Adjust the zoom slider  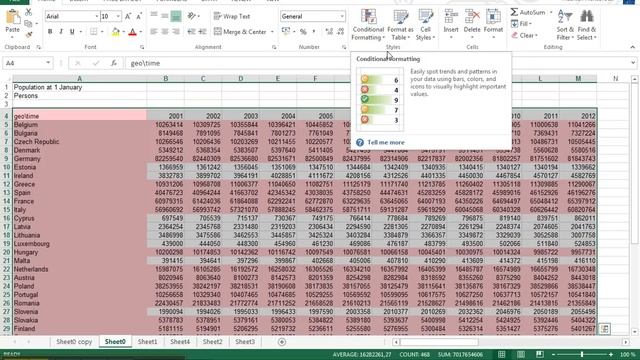point(582,354)
